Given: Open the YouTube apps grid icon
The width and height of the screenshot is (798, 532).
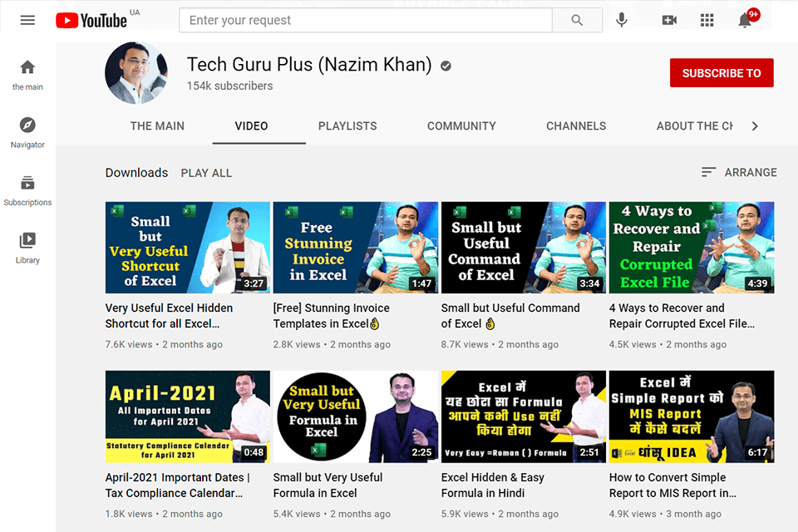Looking at the screenshot, I should point(707,20).
